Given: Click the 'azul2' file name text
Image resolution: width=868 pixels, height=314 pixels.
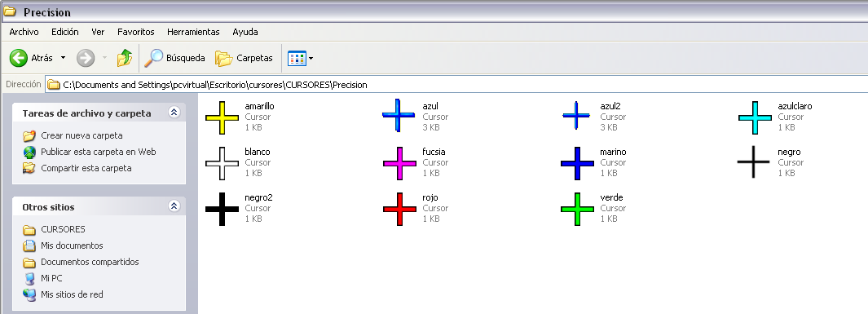Looking at the screenshot, I should tap(610, 106).
